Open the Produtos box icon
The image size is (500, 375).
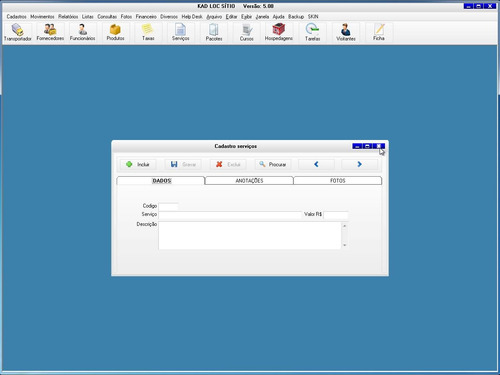(115, 32)
